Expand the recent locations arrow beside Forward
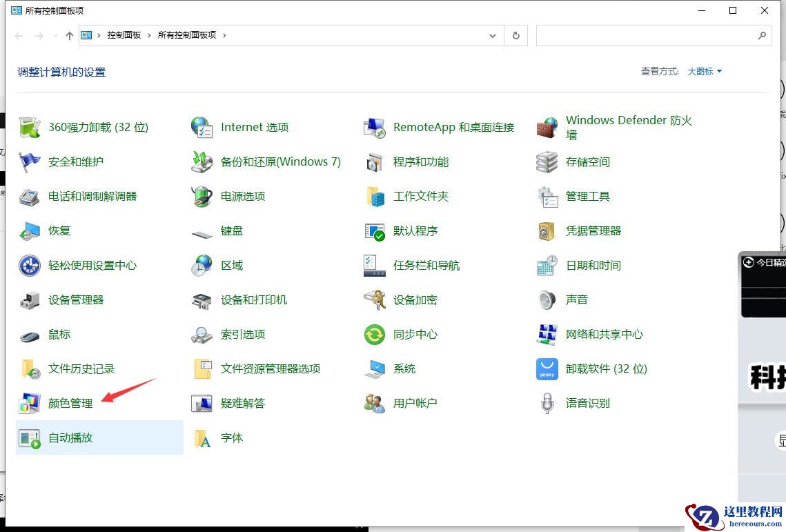 click(x=55, y=36)
